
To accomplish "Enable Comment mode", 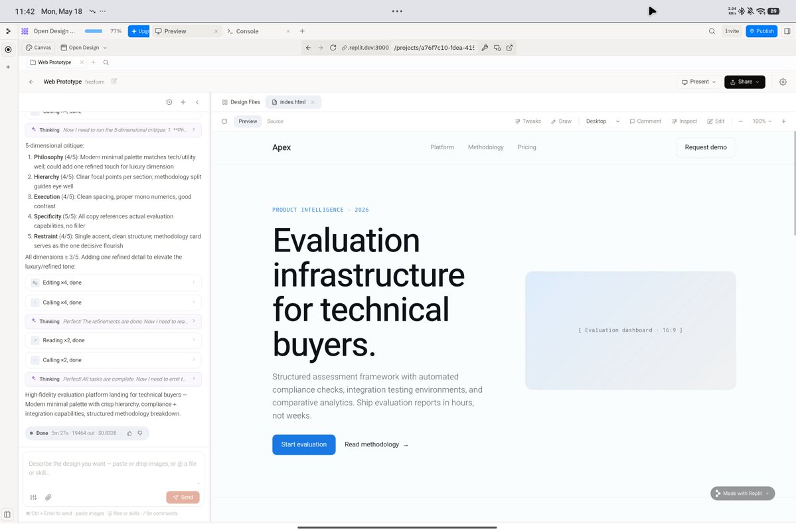I will pos(645,121).
